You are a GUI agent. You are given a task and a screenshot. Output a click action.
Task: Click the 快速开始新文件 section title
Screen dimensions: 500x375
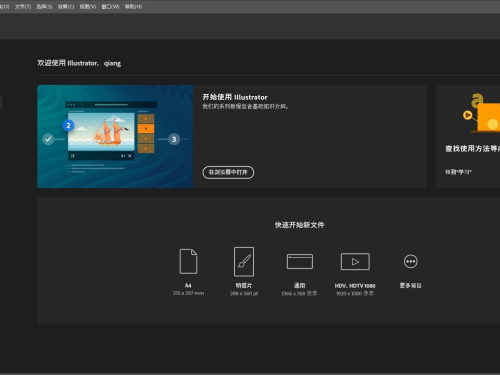[299, 225]
